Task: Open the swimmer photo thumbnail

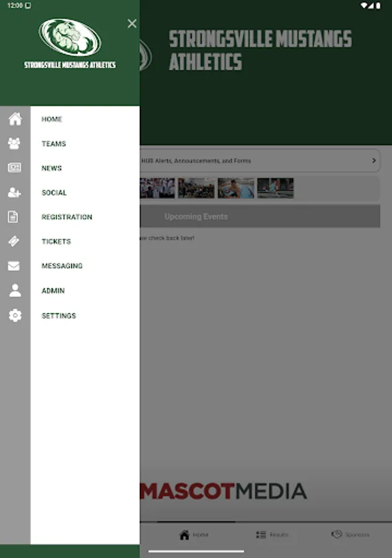Action: pyautogui.click(x=236, y=188)
